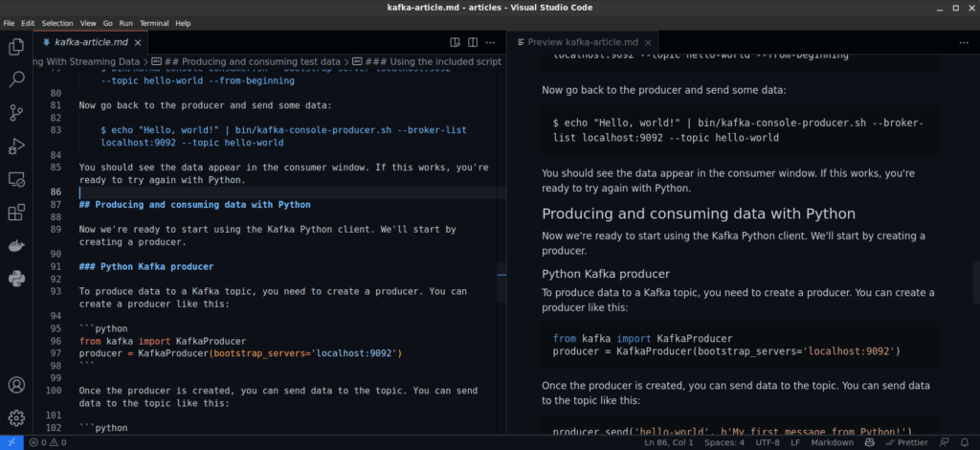Image resolution: width=980 pixels, height=450 pixels.
Task: Open the Explorer view in activity bar
Action: pyautogui.click(x=16, y=46)
